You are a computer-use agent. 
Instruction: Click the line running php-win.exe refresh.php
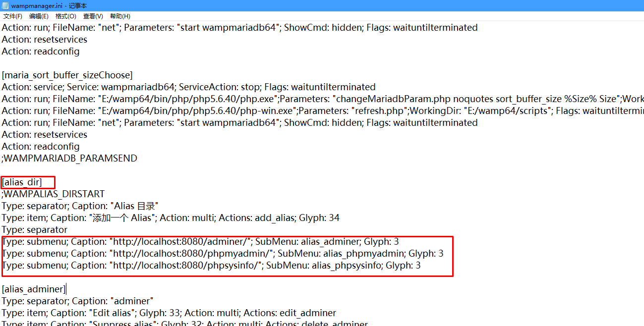(x=322, y=111)
